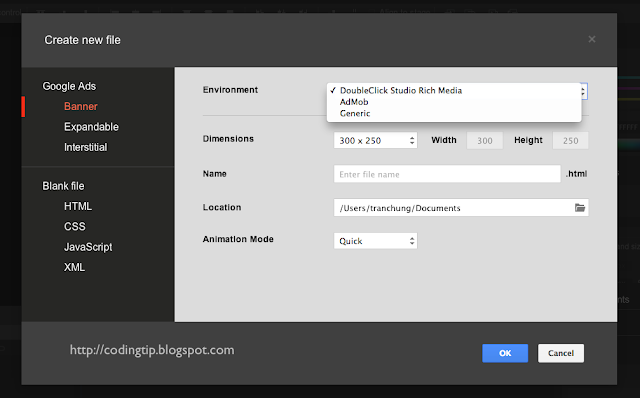
Task: Open the folder browse icon in Location
Action: (x=580, y=208)
